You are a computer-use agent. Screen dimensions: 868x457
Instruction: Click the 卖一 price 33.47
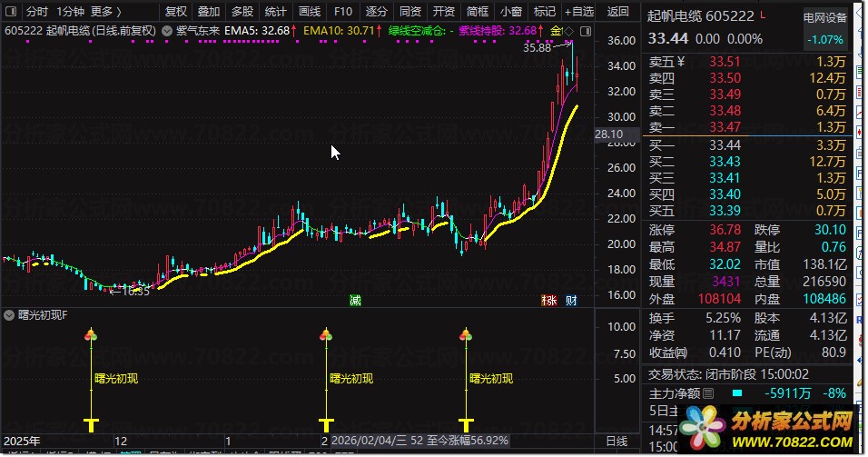[x=725, y=127]
